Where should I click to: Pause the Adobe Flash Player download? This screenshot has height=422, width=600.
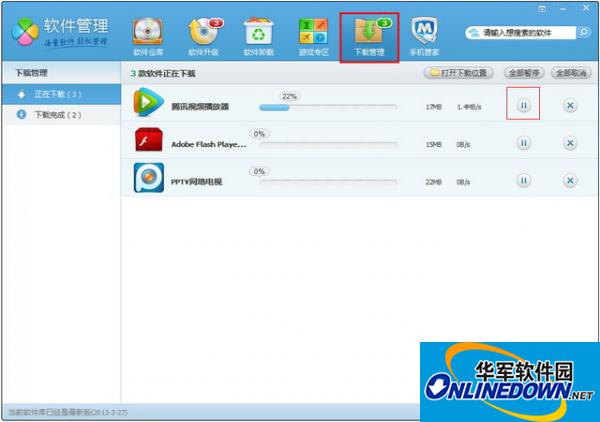pyautogui.click(x=523, y=143)
